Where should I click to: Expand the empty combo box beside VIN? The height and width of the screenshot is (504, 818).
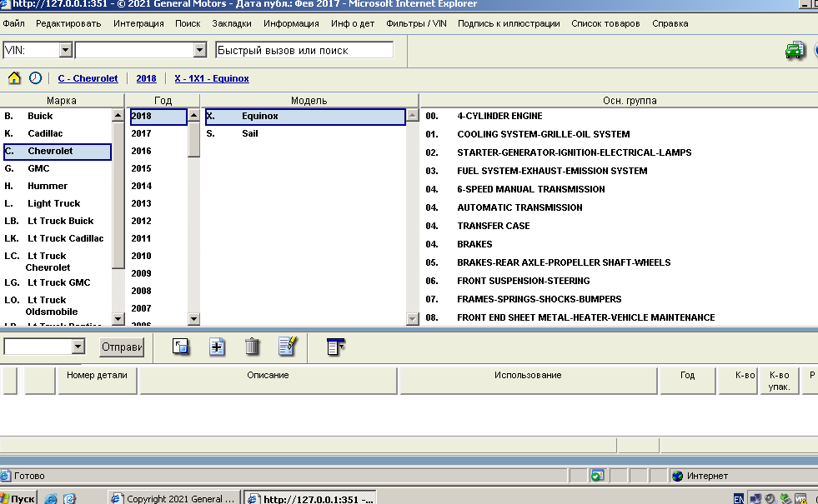click(x=199, y=51)
